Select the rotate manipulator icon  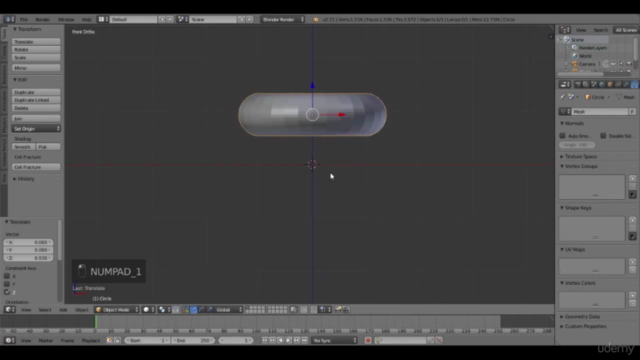[x=202, y=309]
